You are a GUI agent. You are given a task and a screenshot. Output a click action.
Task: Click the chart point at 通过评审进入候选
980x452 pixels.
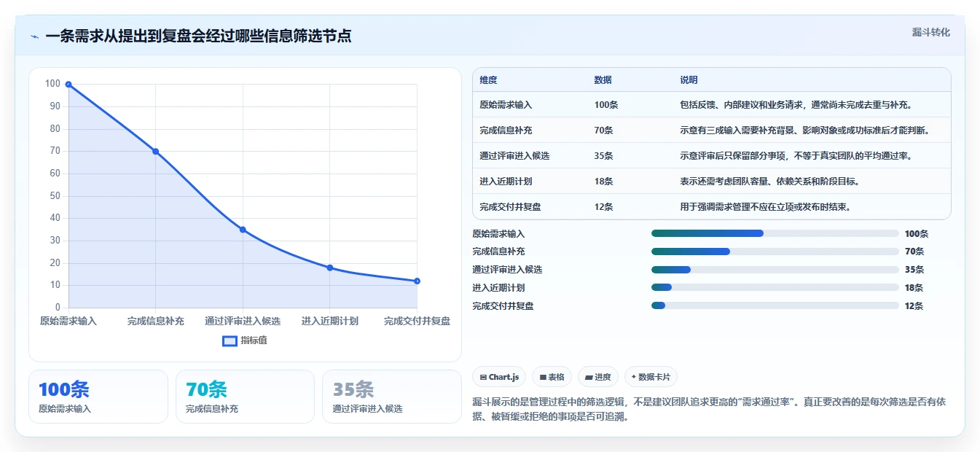pyautogui.click(x=243, y=230)
